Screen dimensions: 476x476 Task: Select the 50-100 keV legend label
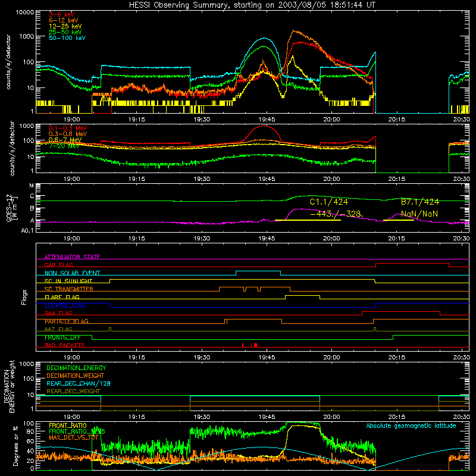(67, 38)
